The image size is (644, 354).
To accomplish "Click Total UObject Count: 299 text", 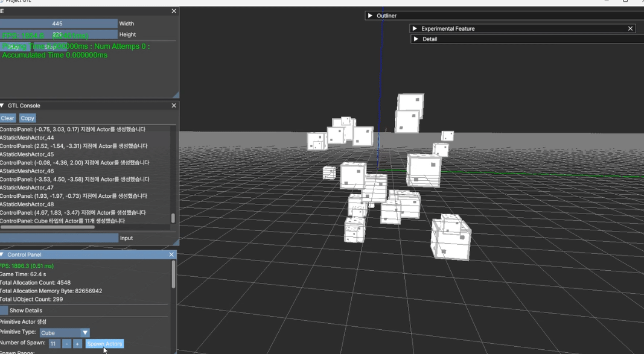I will [31, 299].
